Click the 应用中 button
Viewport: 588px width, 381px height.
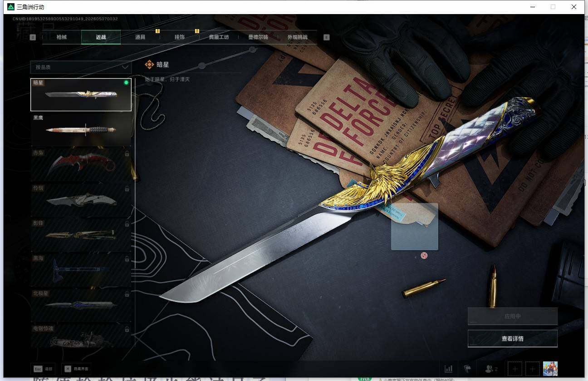tap(513, 316)
